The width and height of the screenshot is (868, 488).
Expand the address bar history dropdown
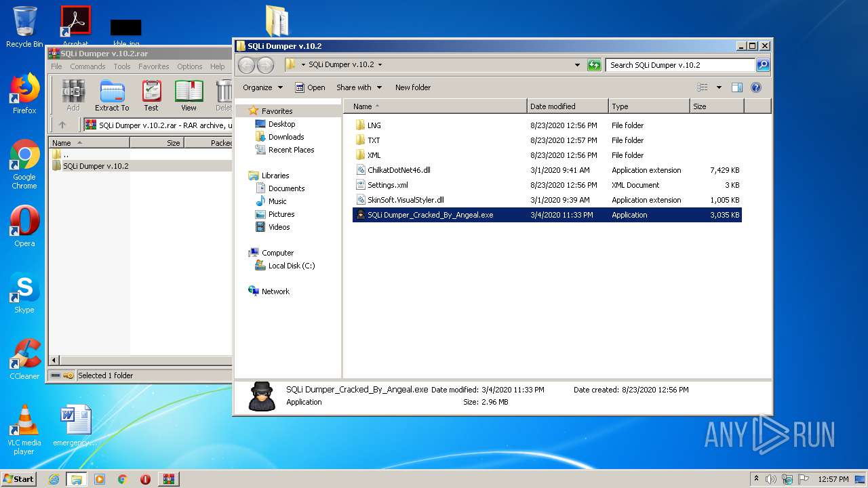click(x=577, y=65)
